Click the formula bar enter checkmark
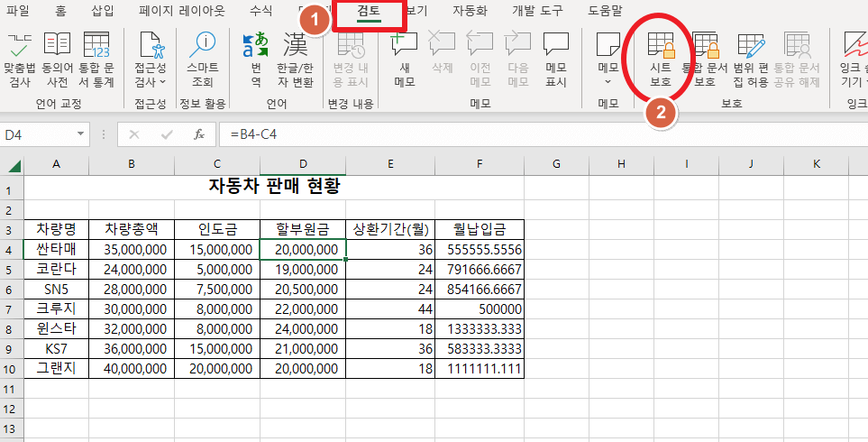This screenshot has height=442, width=868. click(x=166, y=134)
